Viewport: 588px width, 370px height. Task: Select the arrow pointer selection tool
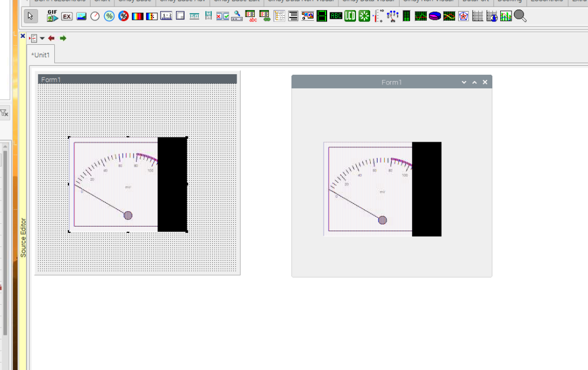click(31, 16)
